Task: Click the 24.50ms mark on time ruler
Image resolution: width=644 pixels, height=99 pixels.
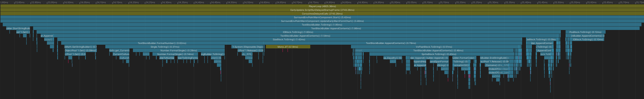Action: (232, 2)
